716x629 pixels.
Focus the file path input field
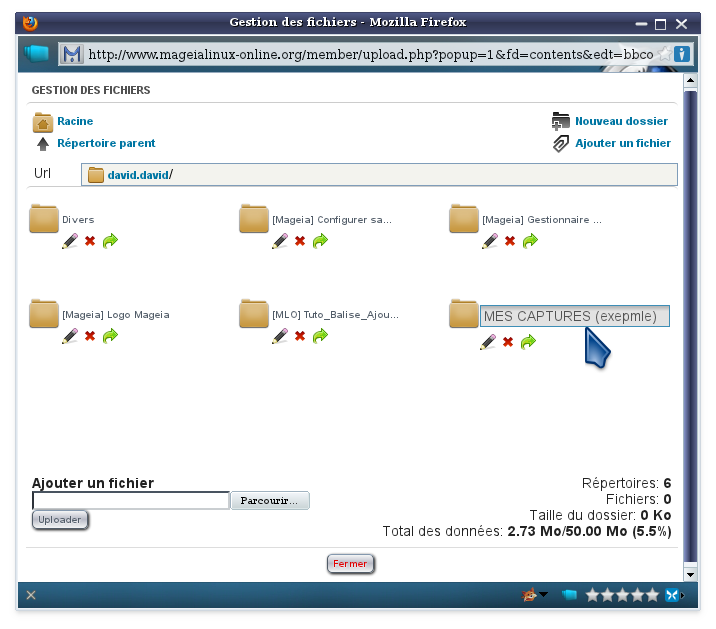131,501
